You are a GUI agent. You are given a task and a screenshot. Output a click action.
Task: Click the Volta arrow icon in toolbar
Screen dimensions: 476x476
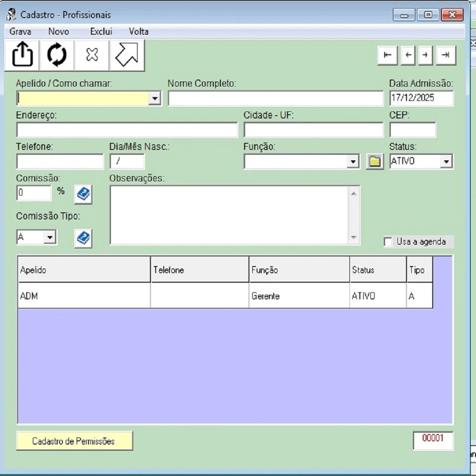(127, 55)
